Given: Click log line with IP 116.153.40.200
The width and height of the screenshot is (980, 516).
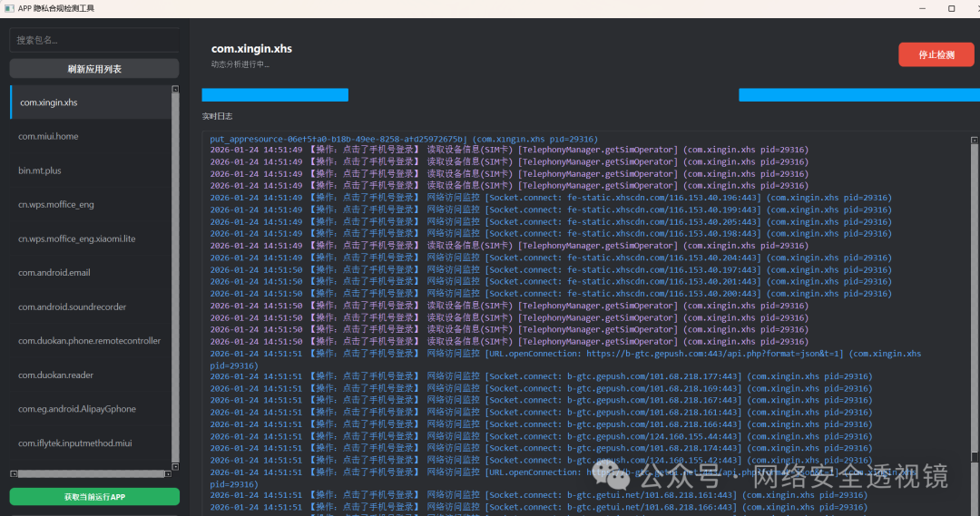Looking at the screenshot, I should (551, 294).
